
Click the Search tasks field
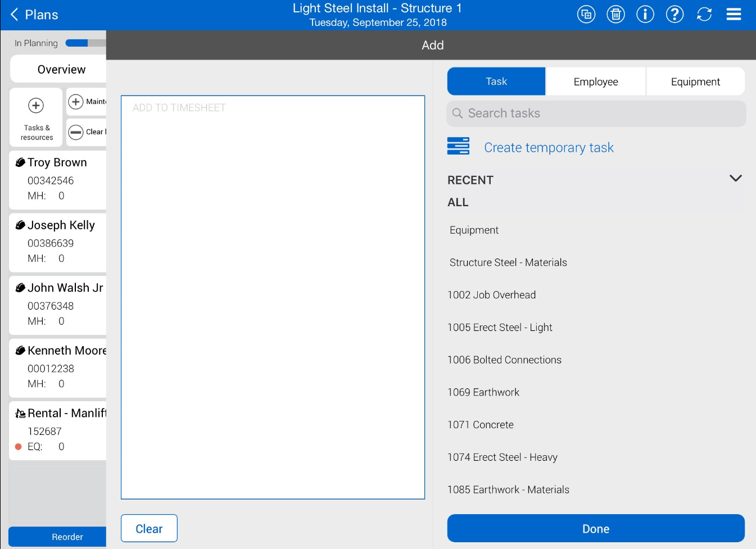(x=596, y=114)
